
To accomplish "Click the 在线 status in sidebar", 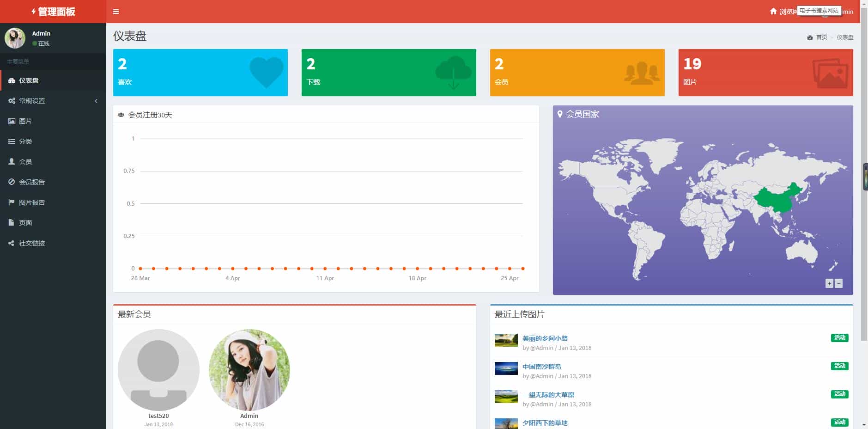I will 41,43.
